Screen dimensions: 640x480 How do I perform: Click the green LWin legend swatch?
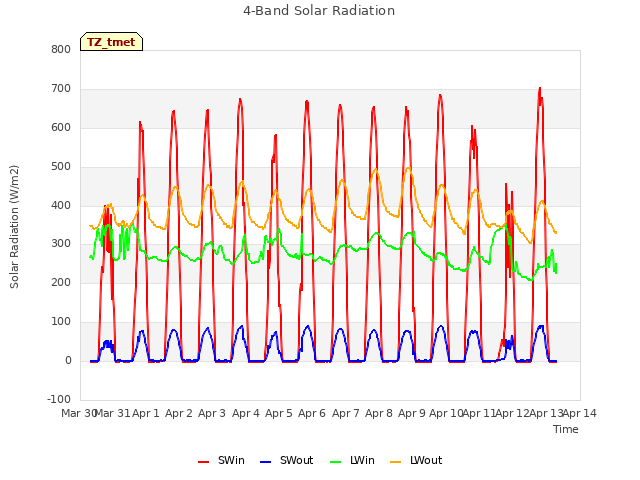[x=336, y=462]
